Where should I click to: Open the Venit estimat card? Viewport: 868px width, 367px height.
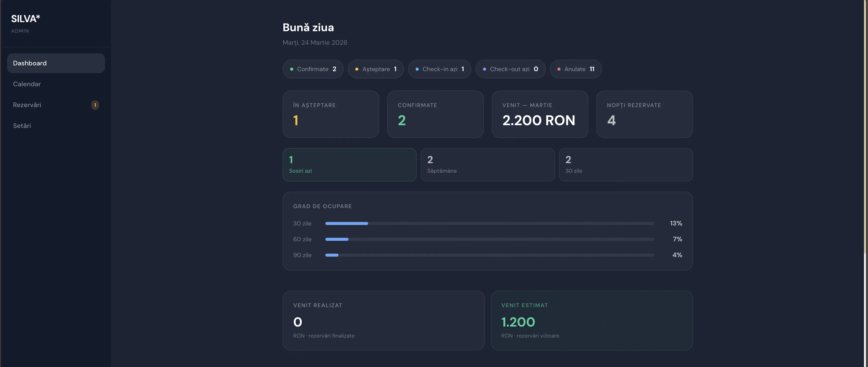592,320
